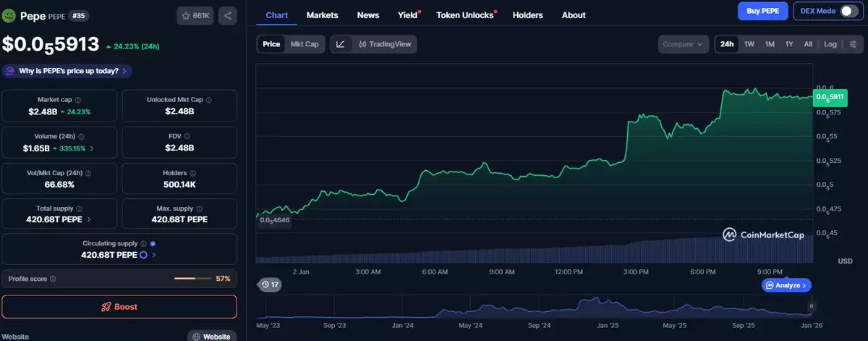This screenshot has width=868, height=341.
Task: Switch chart view to Mkt Cap
Action: coord(305,44)
